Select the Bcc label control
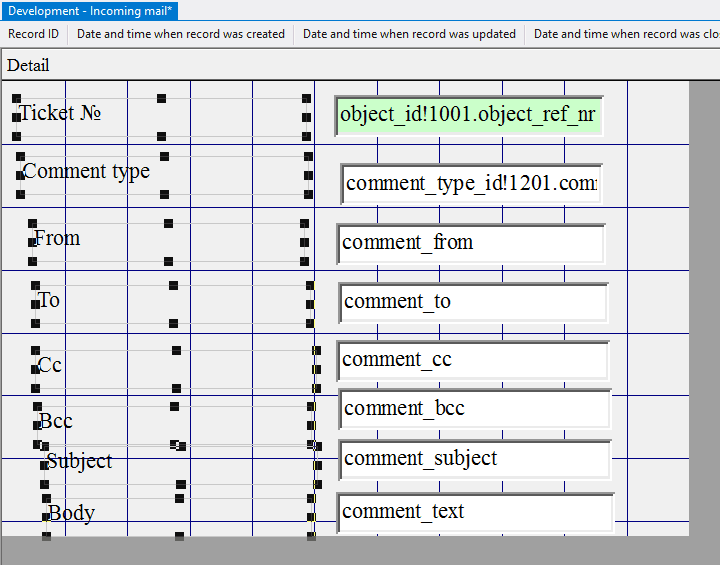 click(56, 421)
